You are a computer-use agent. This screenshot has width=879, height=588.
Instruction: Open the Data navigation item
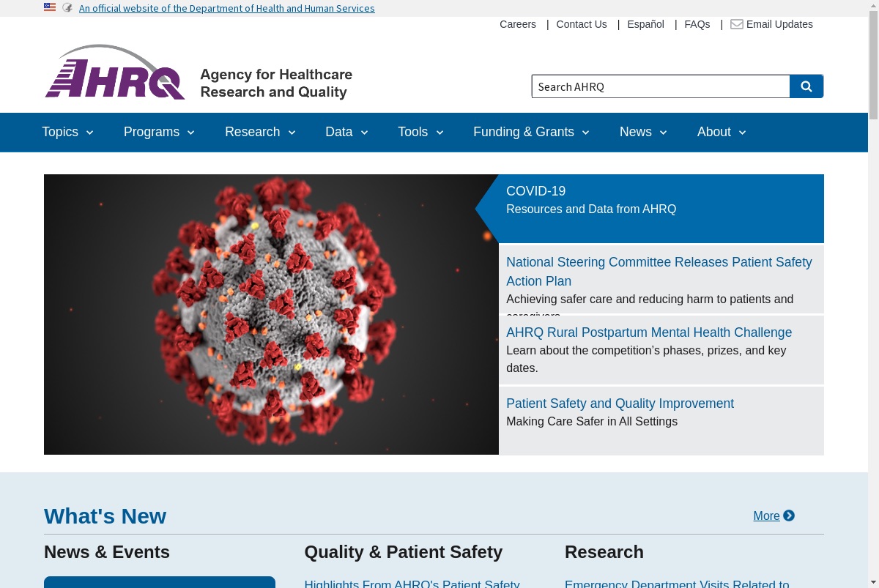point(338,132)
